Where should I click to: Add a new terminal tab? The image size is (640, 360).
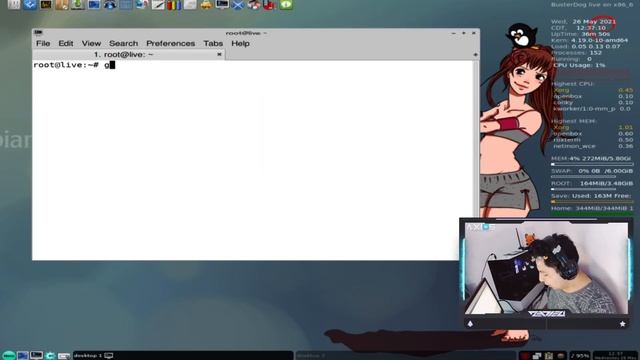click(475, 55)
